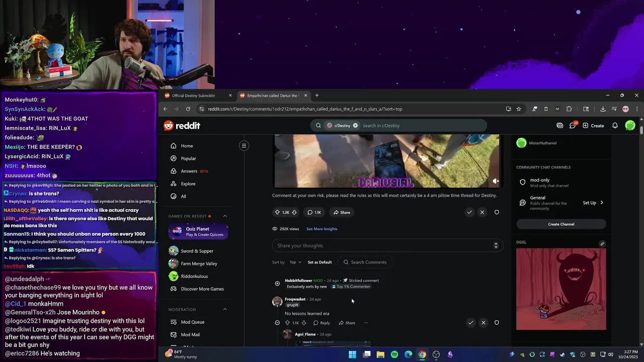The height and width of the screenshot is (362, 644).
Task: Expand the comment box formatting stepper
Action: (x=496, y=245)
